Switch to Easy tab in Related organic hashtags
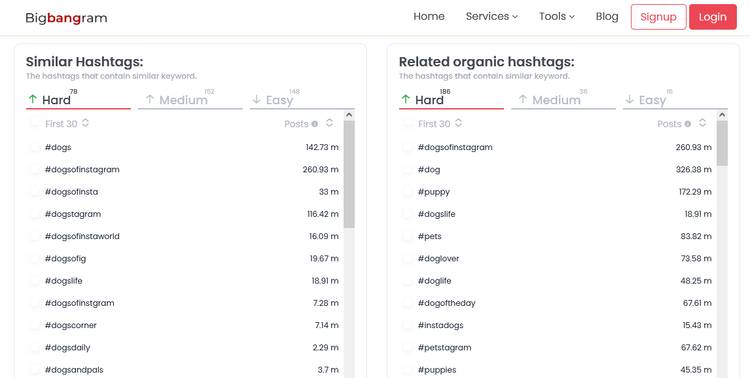Viewport: 750px width, 378px height. tap(675, 99)
